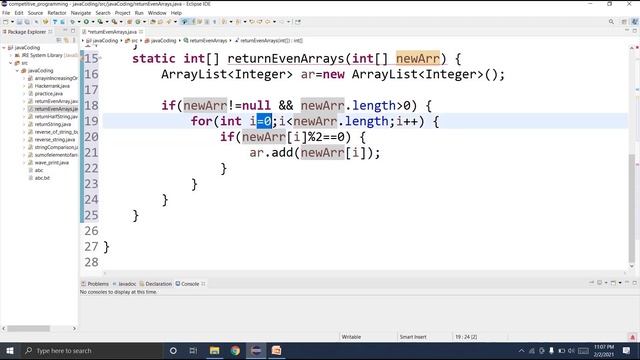Open Google Chrome from the taskbar
Viewport: 640px width, 360px height.
click(x=235, y=351)
